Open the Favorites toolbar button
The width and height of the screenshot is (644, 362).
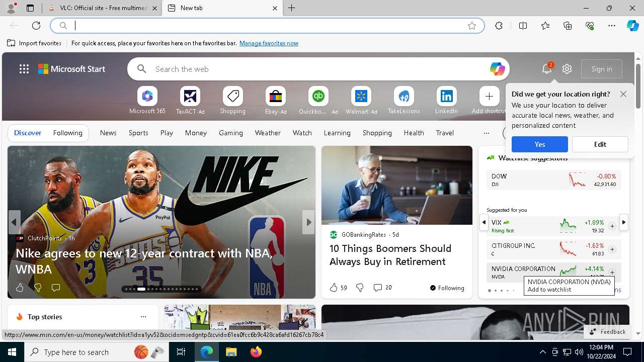coord(545,26)
